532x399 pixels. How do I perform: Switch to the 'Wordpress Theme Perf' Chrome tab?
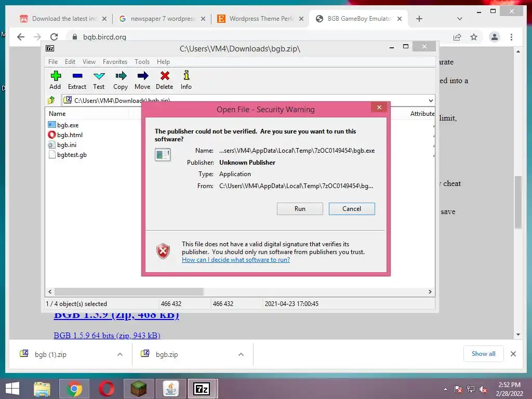[x=261, y=19]
